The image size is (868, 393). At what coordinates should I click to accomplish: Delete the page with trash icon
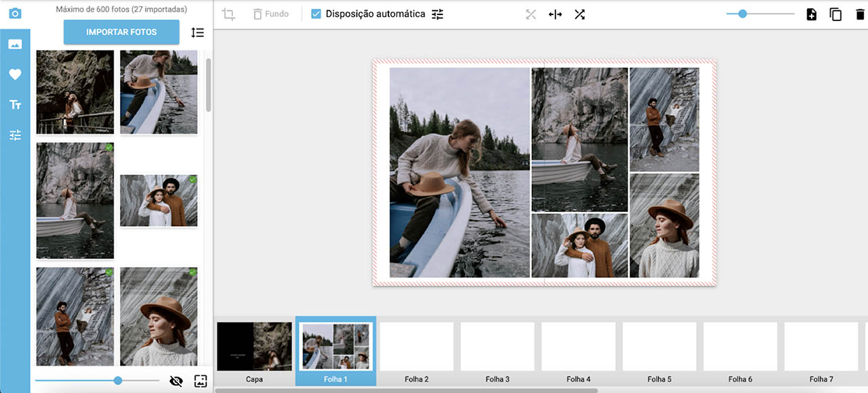(x=860, y=14)
